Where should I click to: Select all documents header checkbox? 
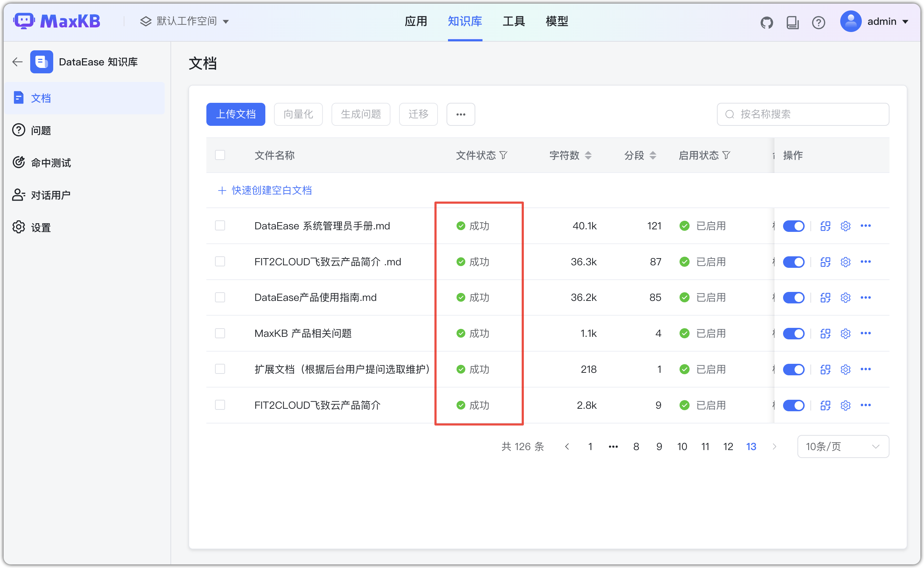[220, 155]
